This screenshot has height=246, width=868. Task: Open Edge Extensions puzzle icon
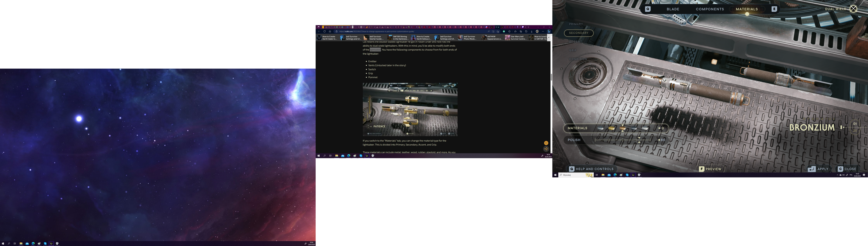coord(509,31)
